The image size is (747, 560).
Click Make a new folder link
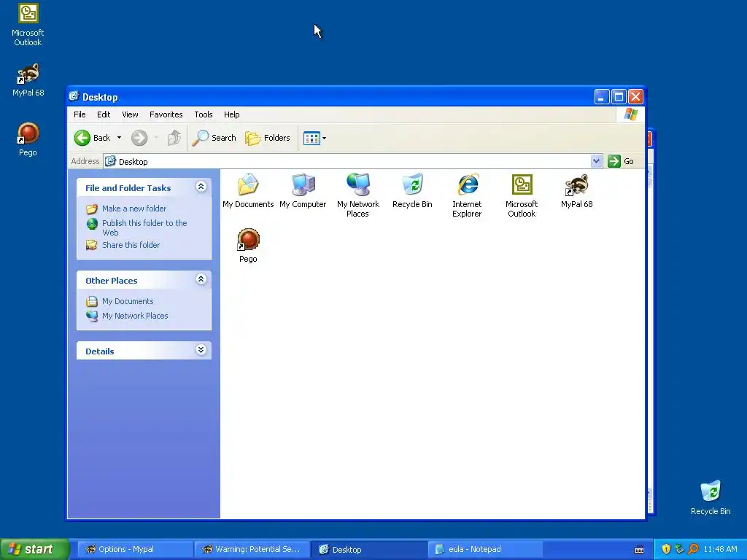134,209
